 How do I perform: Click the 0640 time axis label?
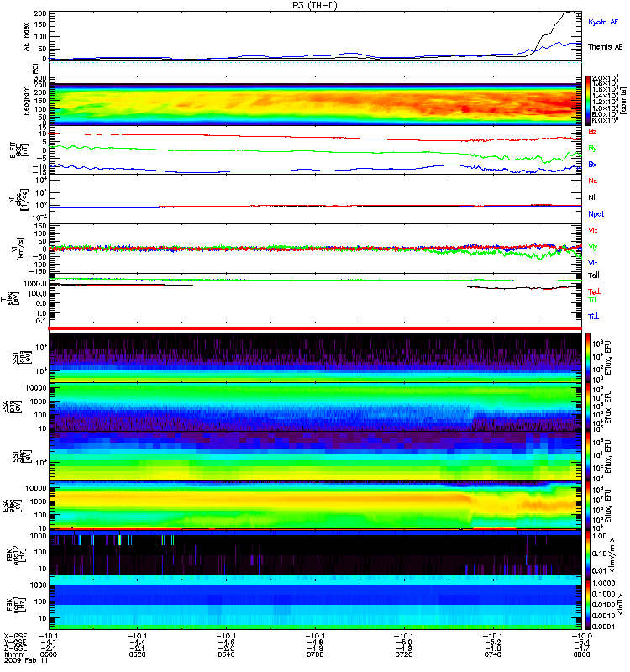click(x=226, y=654)
